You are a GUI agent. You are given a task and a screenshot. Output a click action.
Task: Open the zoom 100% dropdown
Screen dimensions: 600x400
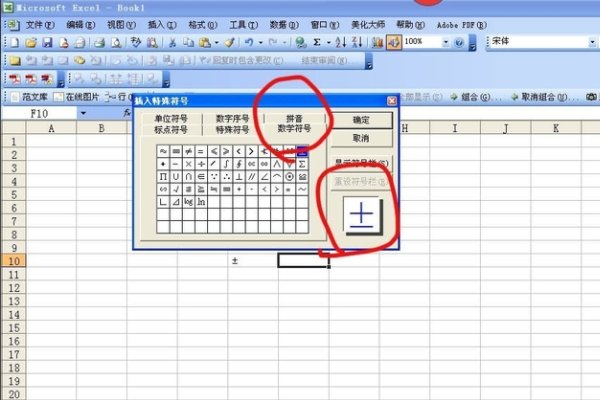point(445,42)
